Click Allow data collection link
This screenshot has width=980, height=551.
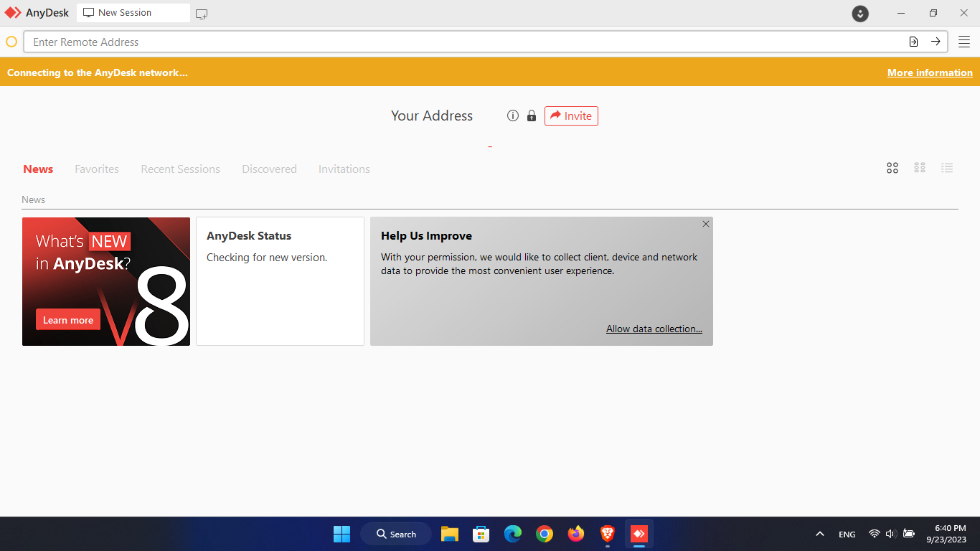654,329
